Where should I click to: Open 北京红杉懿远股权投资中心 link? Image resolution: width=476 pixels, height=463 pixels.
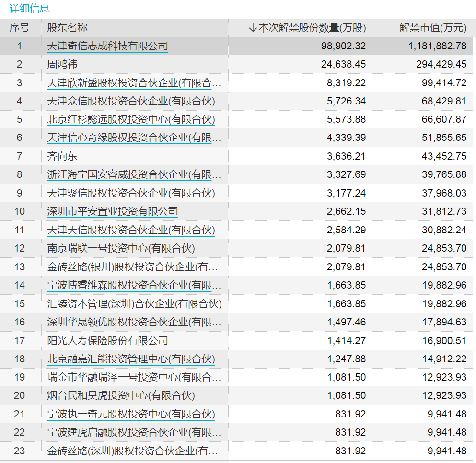pos(131,119)
